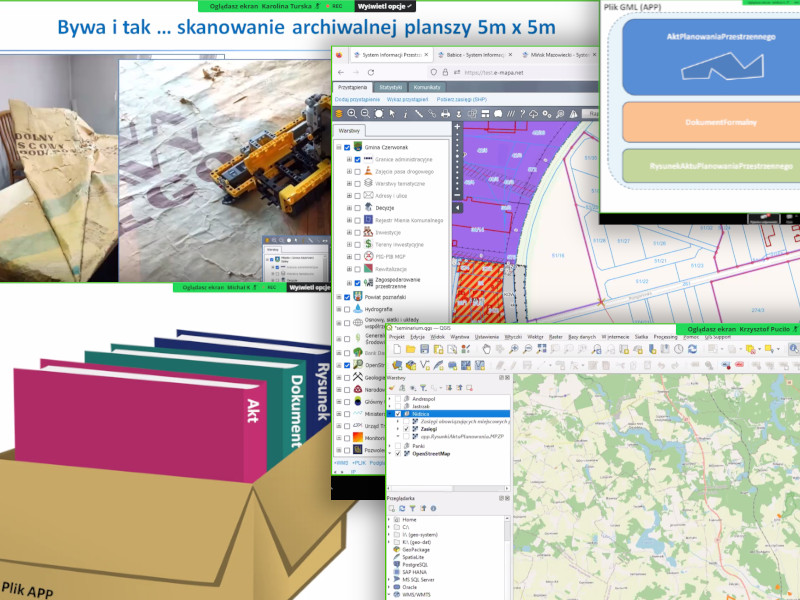The width and height of the screenshot is (800, 600).
Task: Click the info icon in QGIS Przeglądarka panel
Action: (x=433, y=509)
